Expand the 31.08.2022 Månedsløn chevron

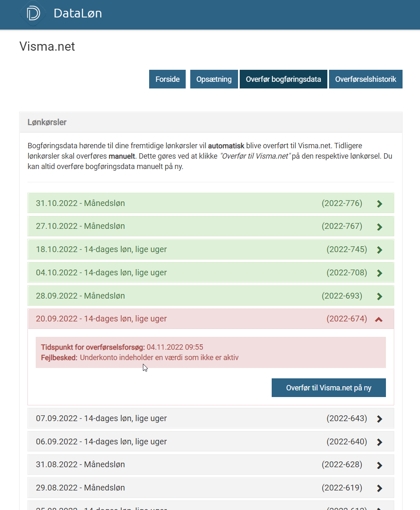(379, 465)
